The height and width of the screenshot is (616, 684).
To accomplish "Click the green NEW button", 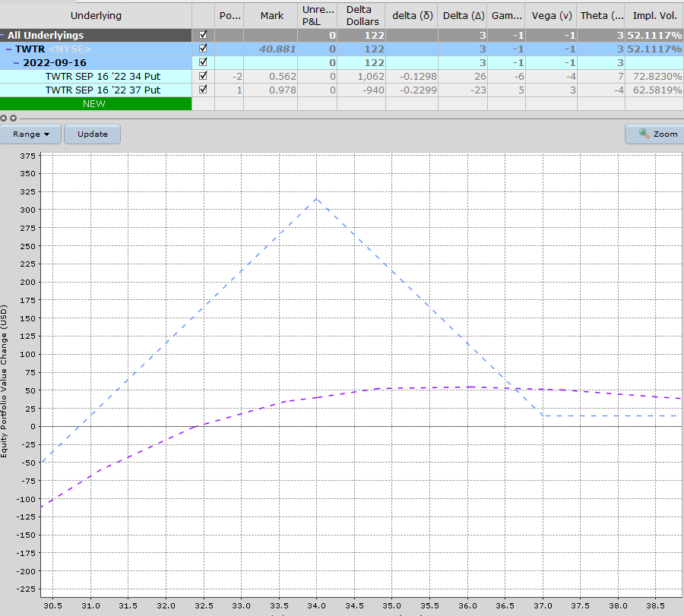I will point(96,103).
